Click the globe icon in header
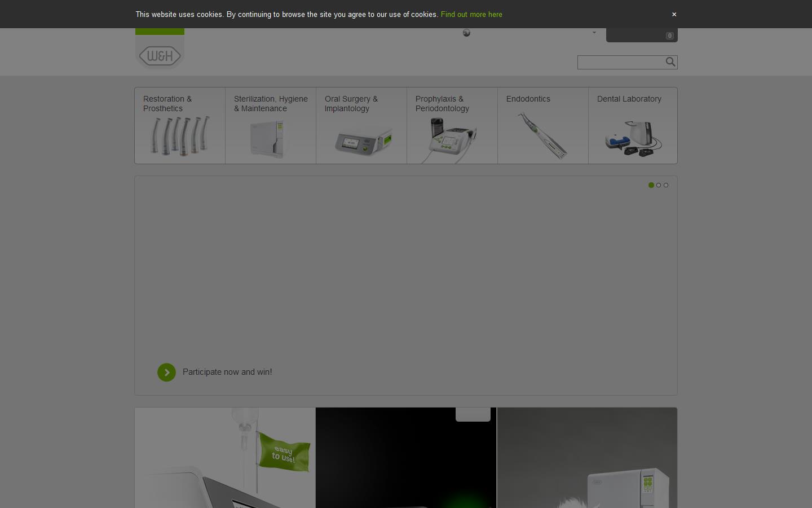812x508 pixels. pyautogui.click(x=466, y=33)
